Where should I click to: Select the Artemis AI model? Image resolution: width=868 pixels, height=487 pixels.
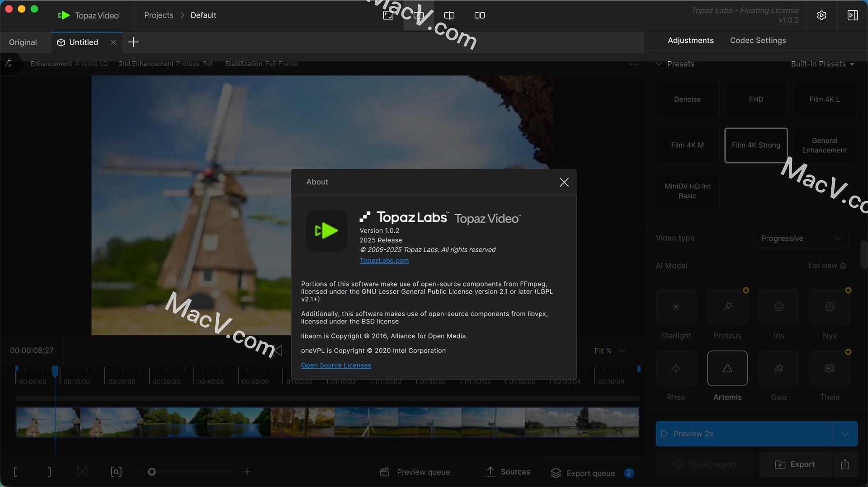[727, 369]
